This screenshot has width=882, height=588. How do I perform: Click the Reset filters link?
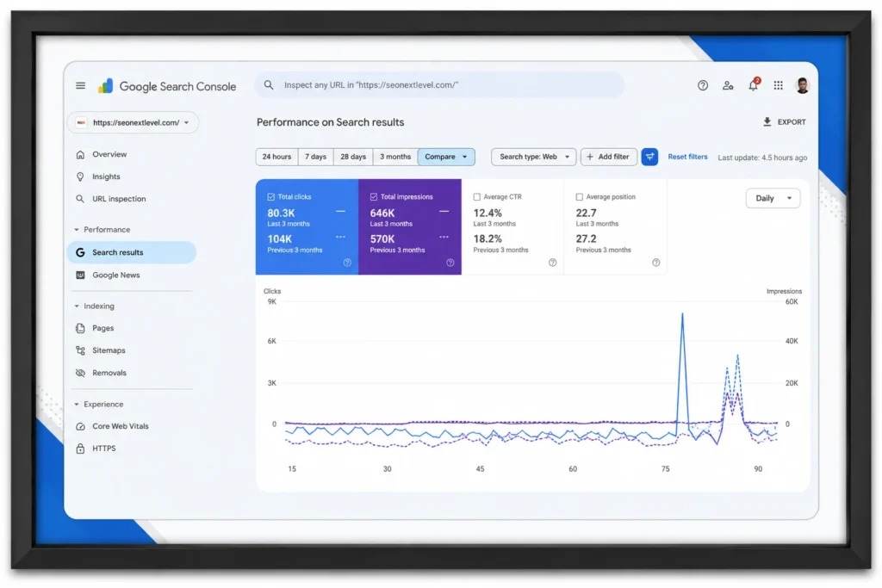687,157
